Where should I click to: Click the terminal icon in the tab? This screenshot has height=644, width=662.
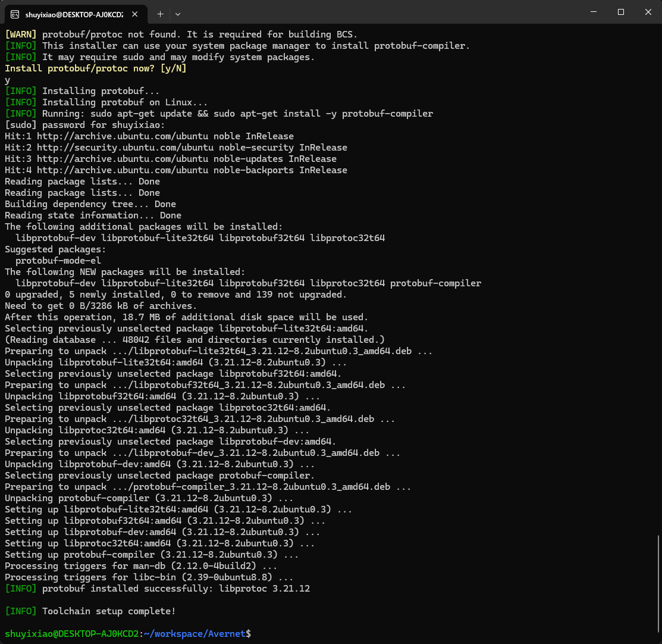point(15,14)
